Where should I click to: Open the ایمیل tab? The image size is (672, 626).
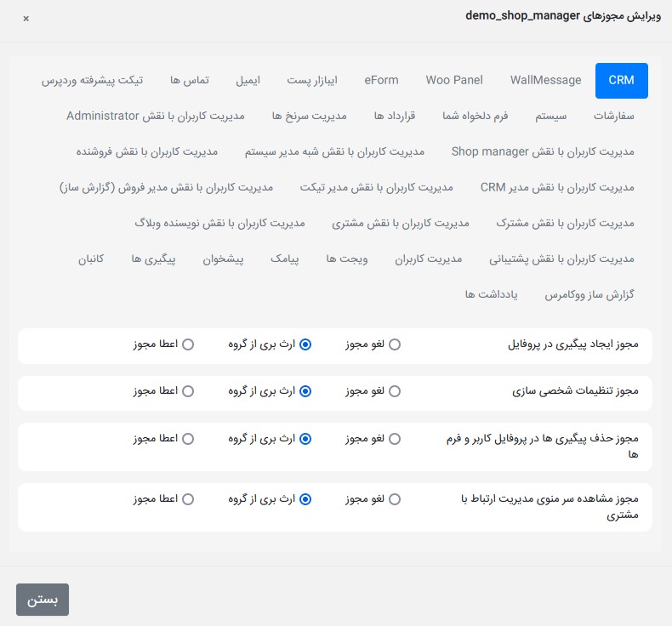[x=248, y=80]
